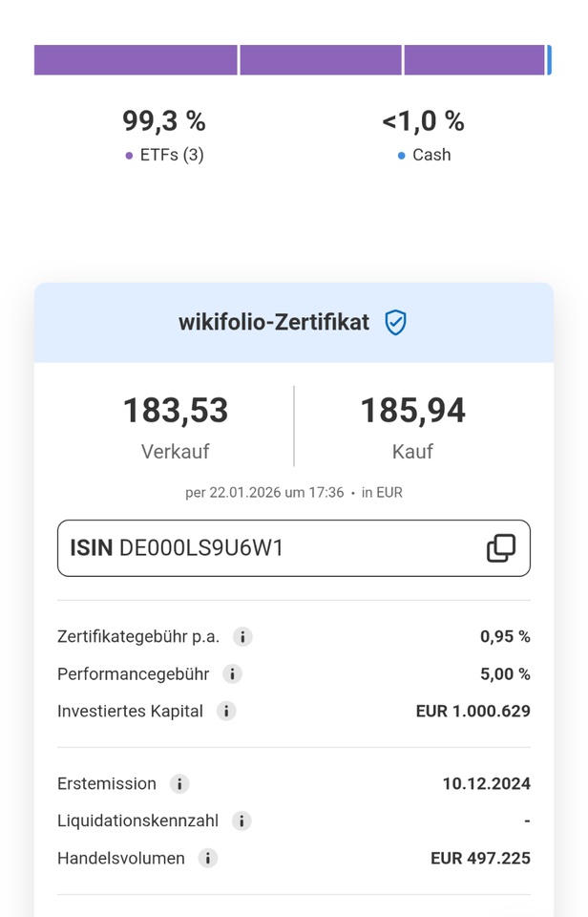
Task: Click the verified shield icon beside wikifolio-Zertifikat
Action: click(x=395, y=323)
